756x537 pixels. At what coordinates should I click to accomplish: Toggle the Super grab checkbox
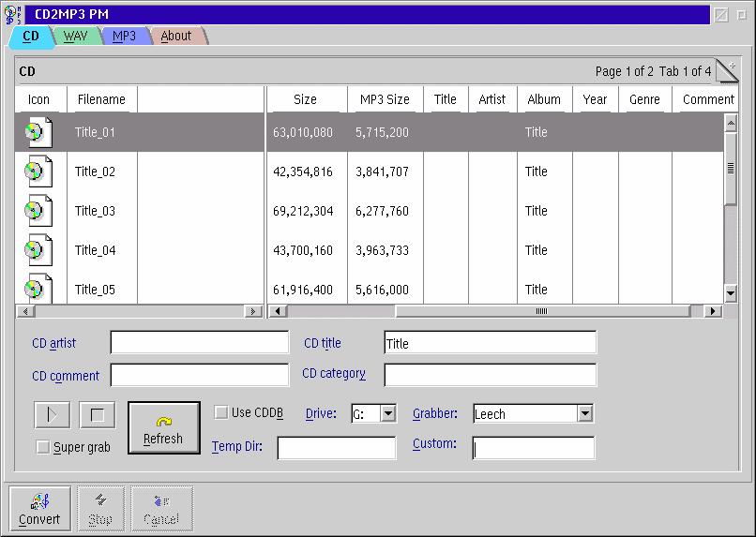click(x=43, y=447)
